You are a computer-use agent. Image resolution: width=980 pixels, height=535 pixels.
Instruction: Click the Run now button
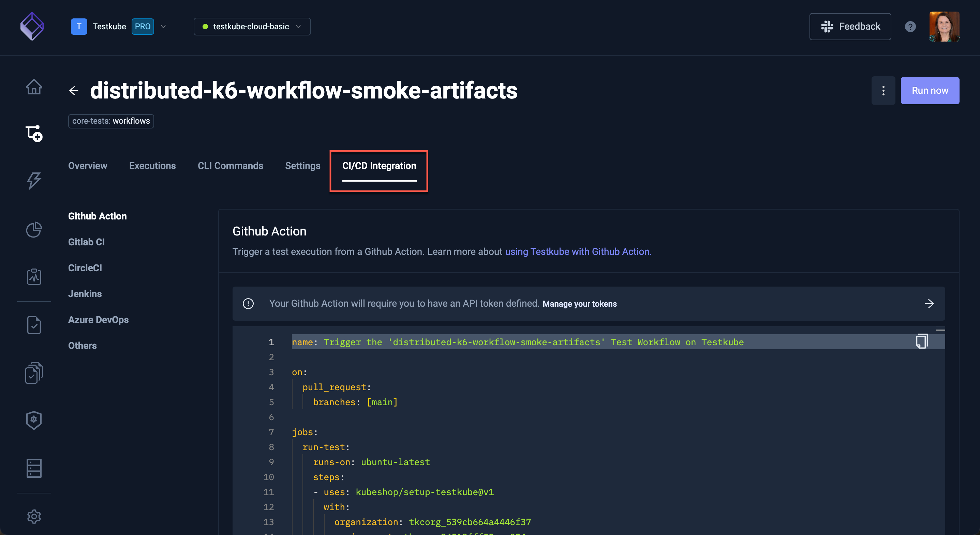(x=930, y=91)
